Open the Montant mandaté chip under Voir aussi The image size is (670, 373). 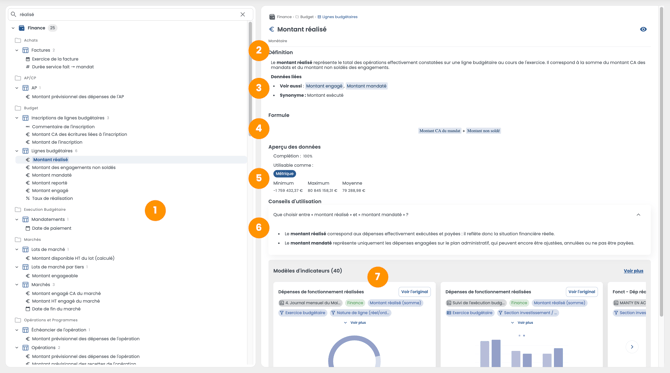pos(367,86)
